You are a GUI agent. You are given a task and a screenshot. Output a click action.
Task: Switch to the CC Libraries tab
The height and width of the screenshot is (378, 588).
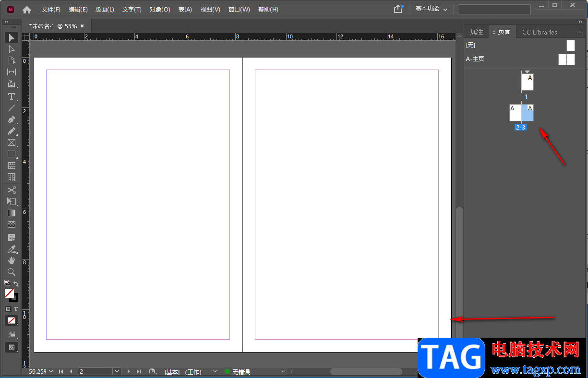[x=540, y=32]
